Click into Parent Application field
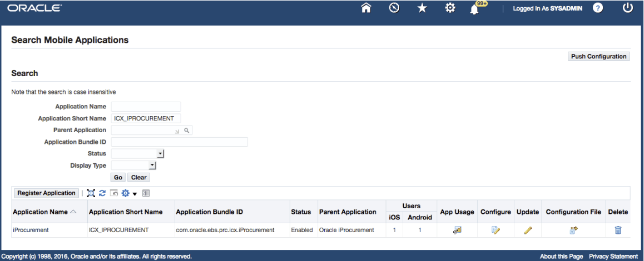 [x=142, y=130]
